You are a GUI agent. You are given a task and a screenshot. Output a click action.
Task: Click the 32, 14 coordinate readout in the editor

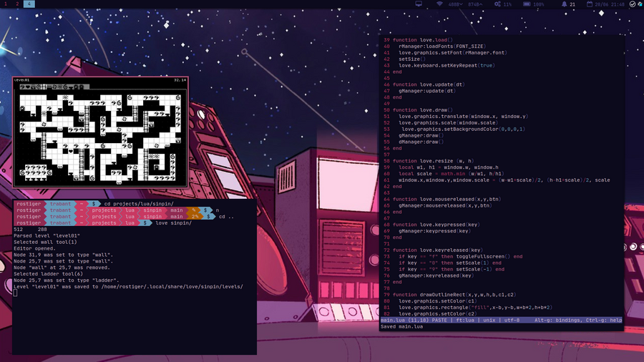tap(179, 80)
